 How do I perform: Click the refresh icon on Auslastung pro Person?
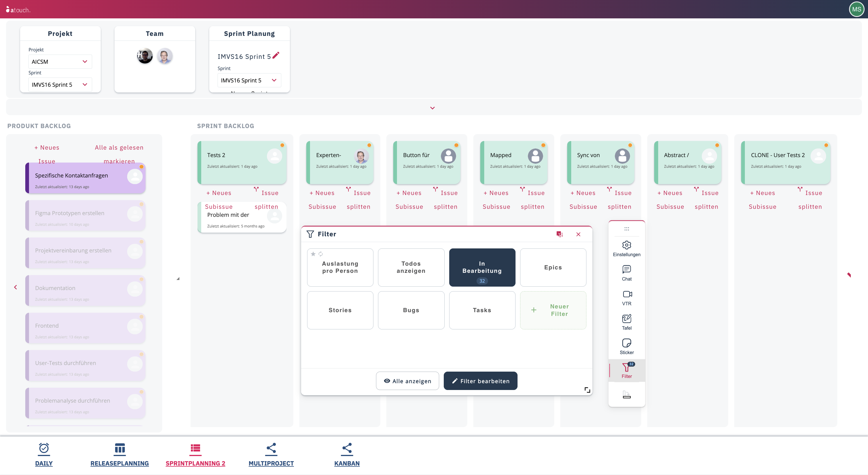pyautogui.click(x=320, y=254)
